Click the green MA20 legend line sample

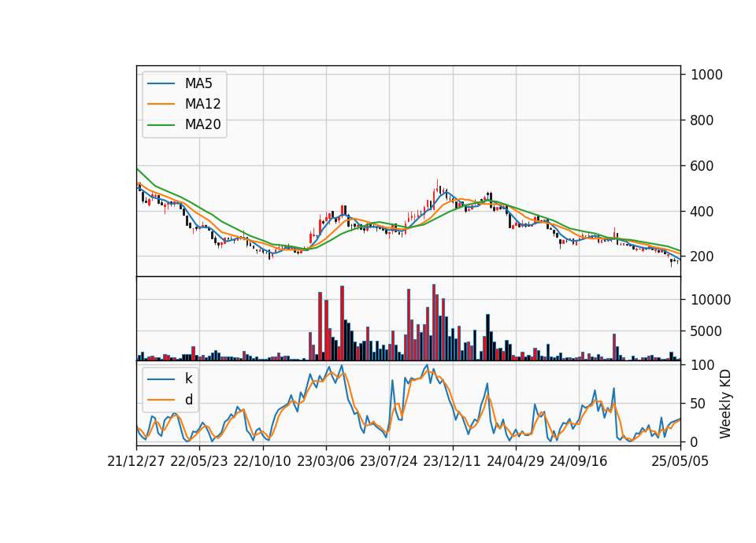coord(161,125)
